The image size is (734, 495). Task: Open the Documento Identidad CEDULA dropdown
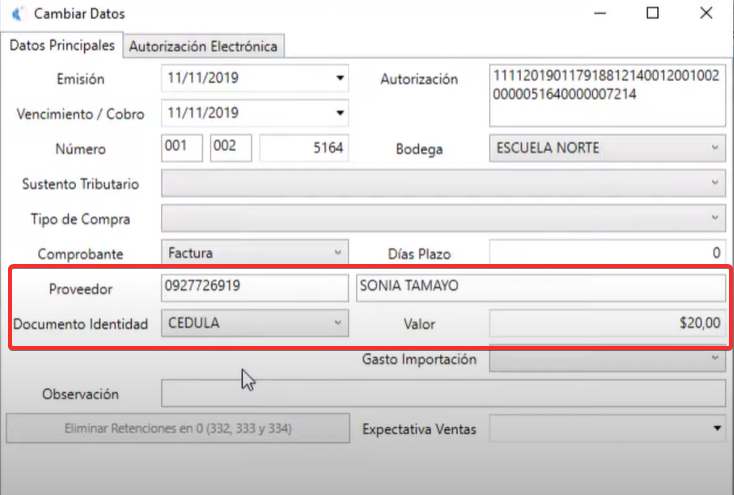pos(255,323)
